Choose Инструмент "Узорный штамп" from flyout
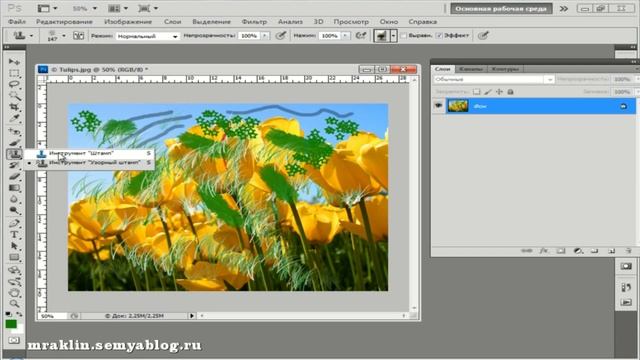This screenshot has height=360, width=640. click(89, 163)
